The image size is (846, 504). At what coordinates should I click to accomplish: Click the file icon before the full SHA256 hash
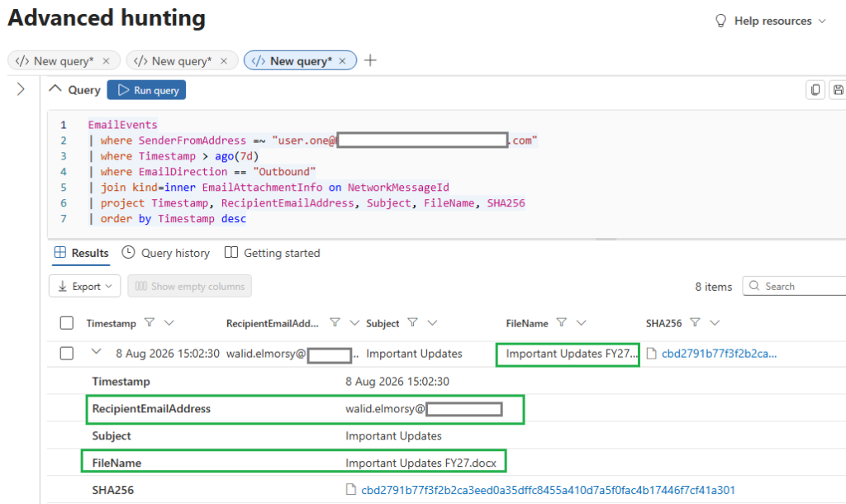(x=350, y=489)
